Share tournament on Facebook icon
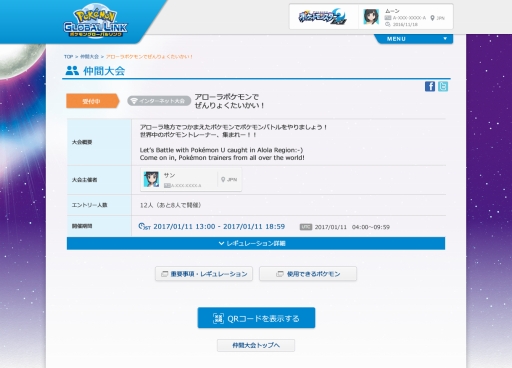512x368 pixels. tap(430, 86)
